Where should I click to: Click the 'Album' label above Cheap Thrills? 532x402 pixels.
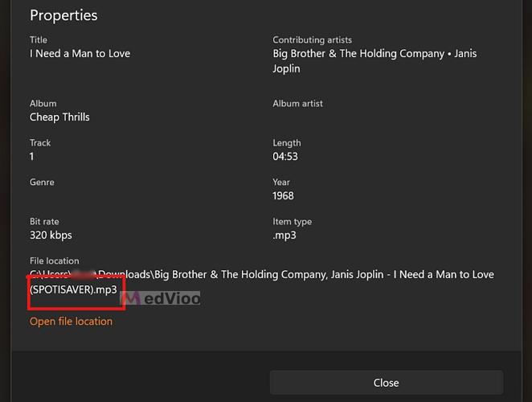tap(43, 103)
